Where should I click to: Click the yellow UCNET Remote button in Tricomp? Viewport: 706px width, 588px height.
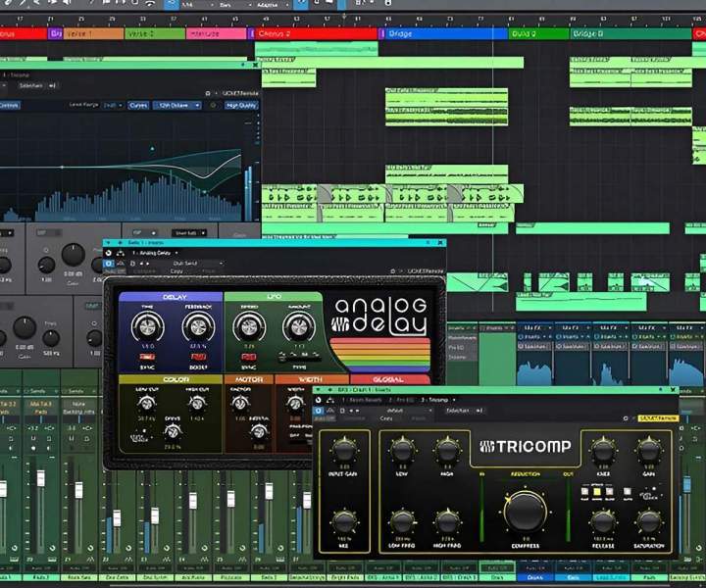pos(658,418)
